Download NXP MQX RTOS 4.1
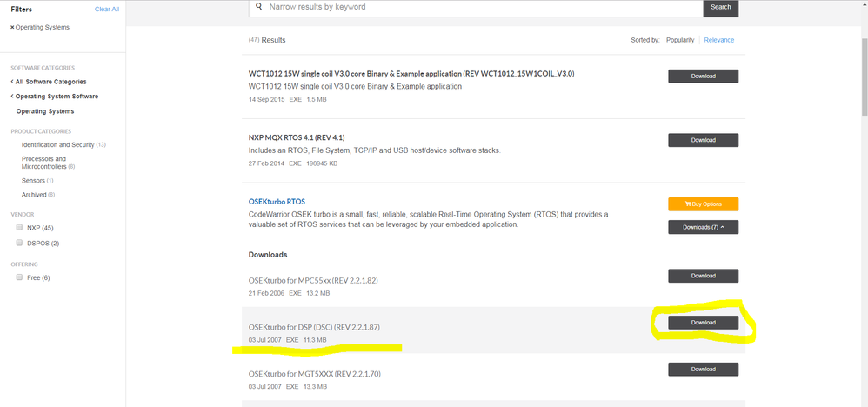Screen dimensions: 868x407 703,140
